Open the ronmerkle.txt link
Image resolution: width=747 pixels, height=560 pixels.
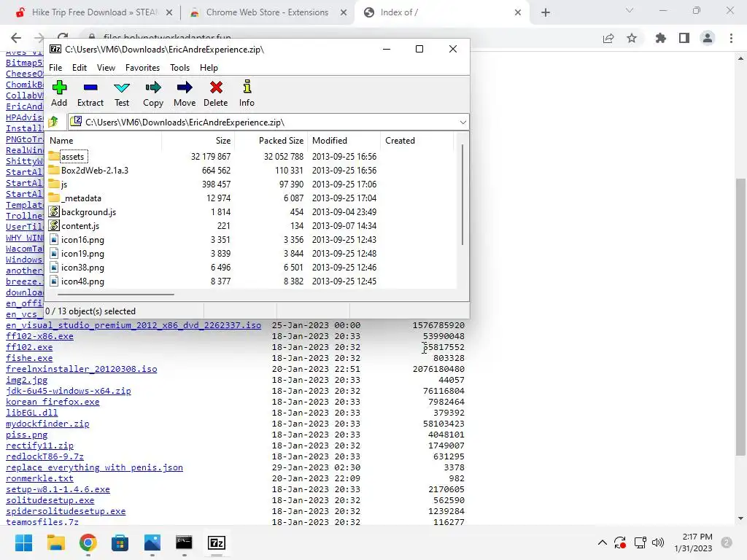[x=39, y=478]
